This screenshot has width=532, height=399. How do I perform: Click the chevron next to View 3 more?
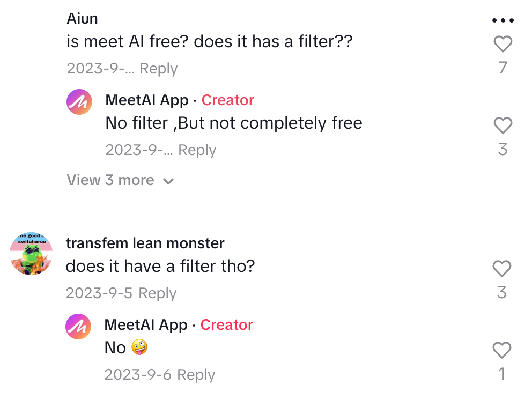(x=168, y=181)
